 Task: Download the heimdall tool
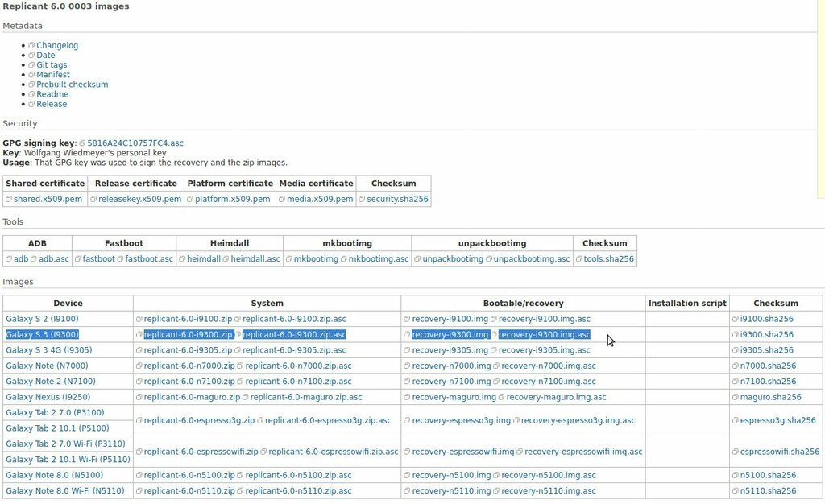click(203, 259)
